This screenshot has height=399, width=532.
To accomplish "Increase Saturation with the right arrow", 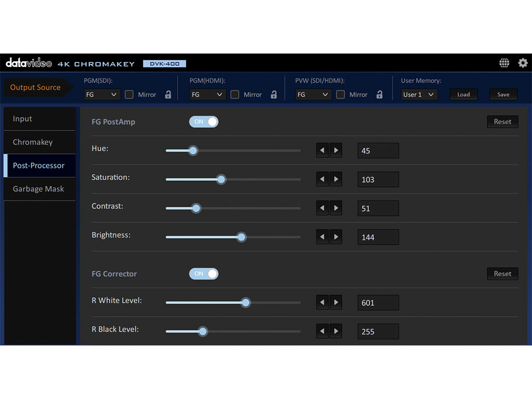I will [336, 179].
